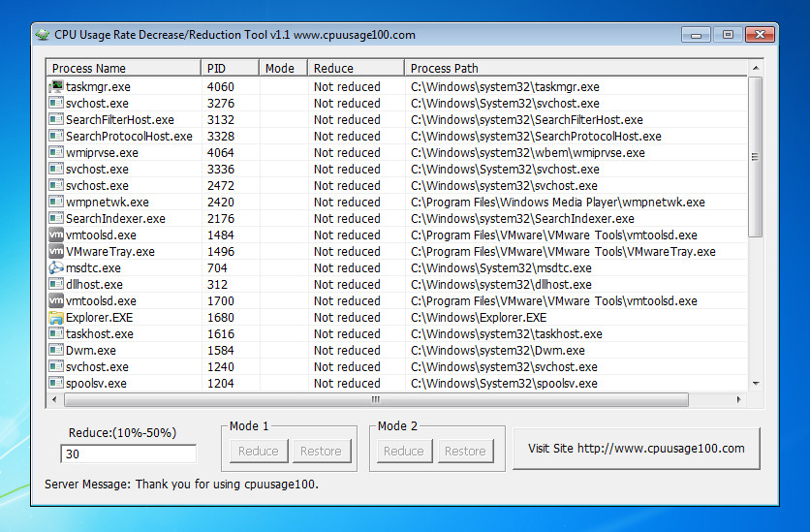Click the VMware icon beside vmtoolsd.exe PID 1484

coord(56,235)
